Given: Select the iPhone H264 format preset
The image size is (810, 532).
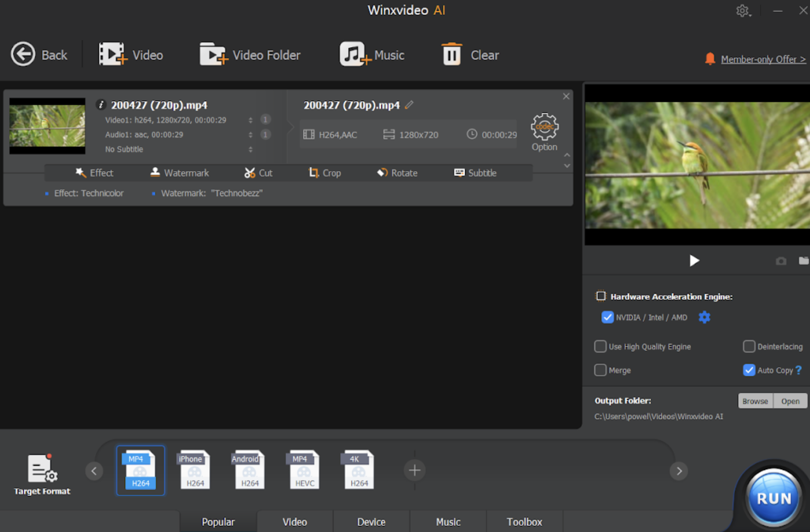Looking at the screenshot, I should [x=195, y=470].
